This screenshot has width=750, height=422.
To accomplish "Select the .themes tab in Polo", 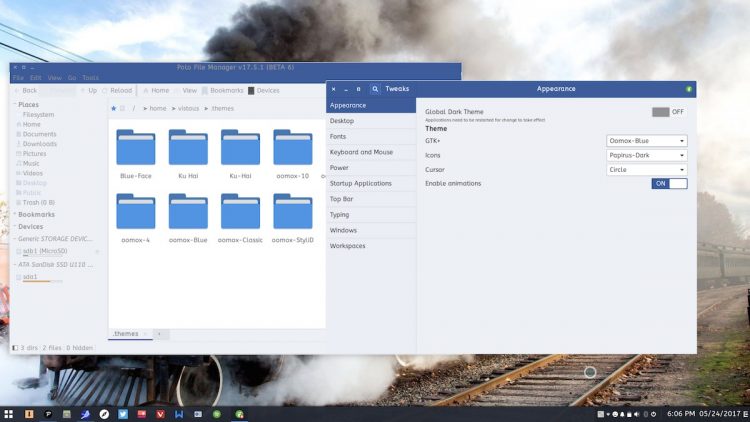I will (x=130, y=333).
